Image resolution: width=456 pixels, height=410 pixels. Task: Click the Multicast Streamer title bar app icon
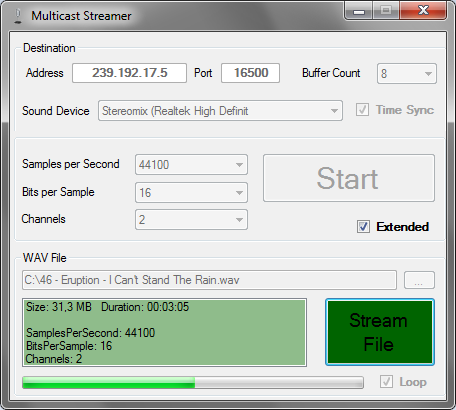coord(18,16)
